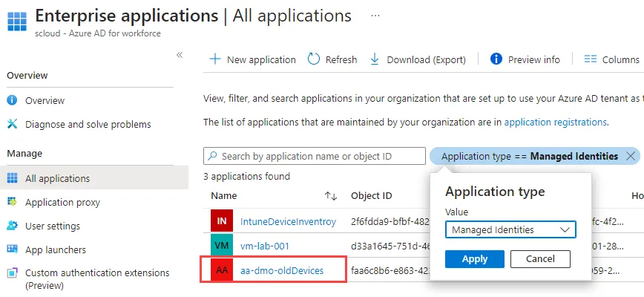Click the Refresh button label
Screen dimensions: 644x297
coord(341,60)
